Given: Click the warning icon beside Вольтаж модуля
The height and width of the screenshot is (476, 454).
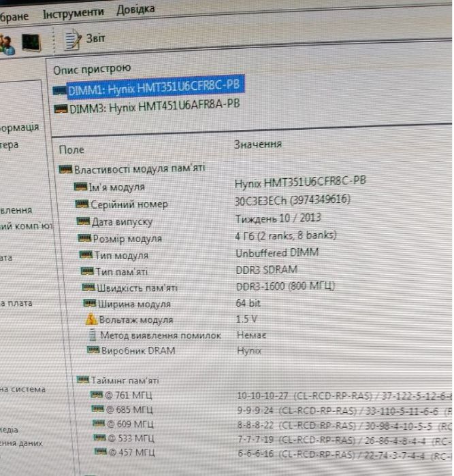Looking at the screenshot, I should [x=91, y=319].
